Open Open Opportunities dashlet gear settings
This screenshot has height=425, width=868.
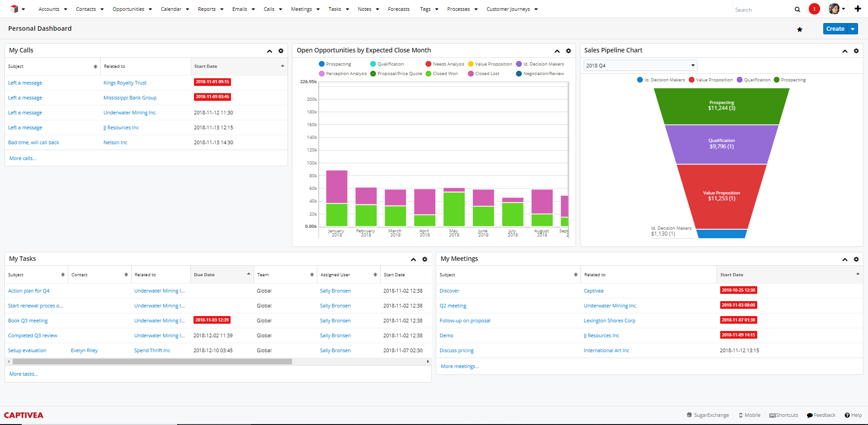coord(569,51)
